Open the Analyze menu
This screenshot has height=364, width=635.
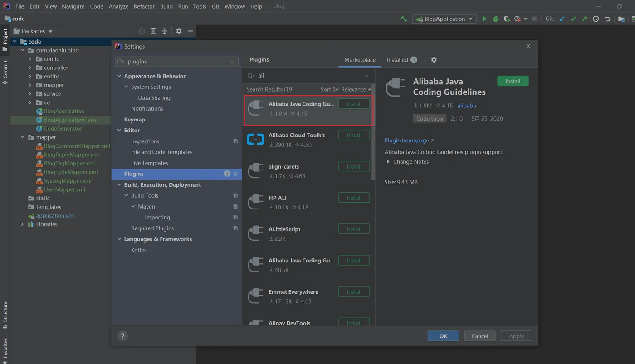[118, 6]
